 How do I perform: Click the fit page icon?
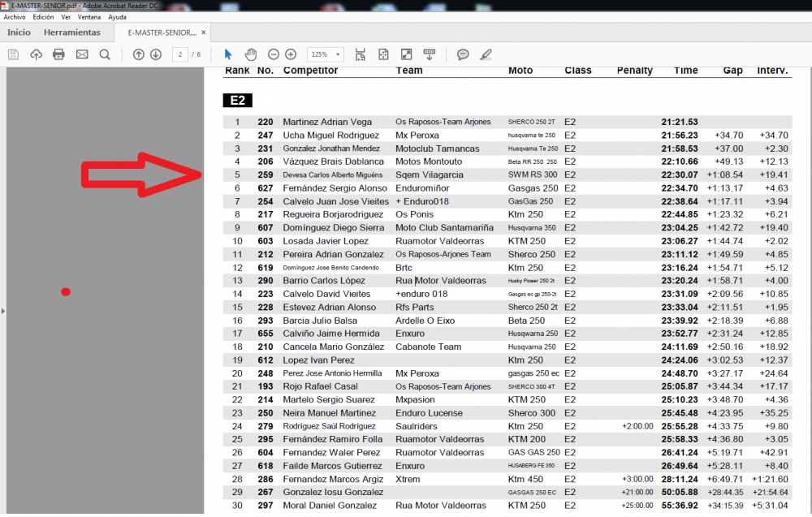click(383, 54)
